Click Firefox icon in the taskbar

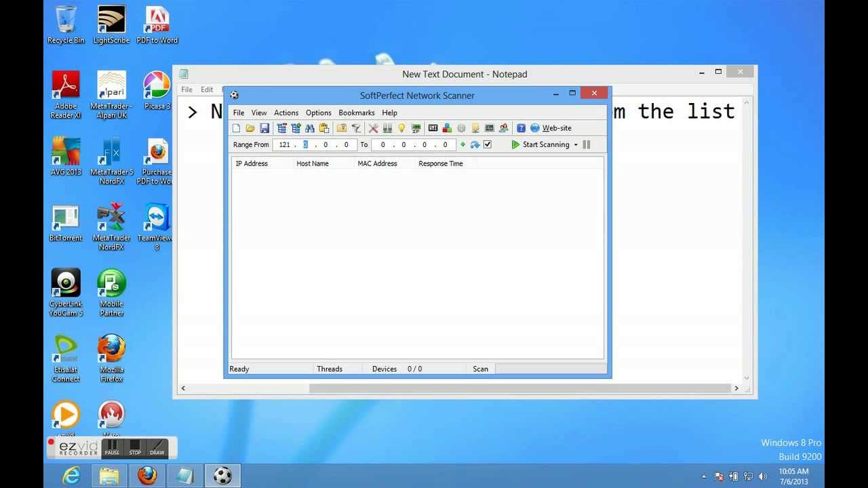pos(147,476)
